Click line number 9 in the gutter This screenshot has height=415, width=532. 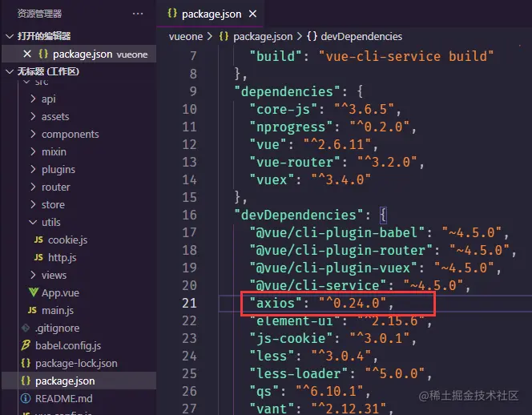click(x=193, y=91)
